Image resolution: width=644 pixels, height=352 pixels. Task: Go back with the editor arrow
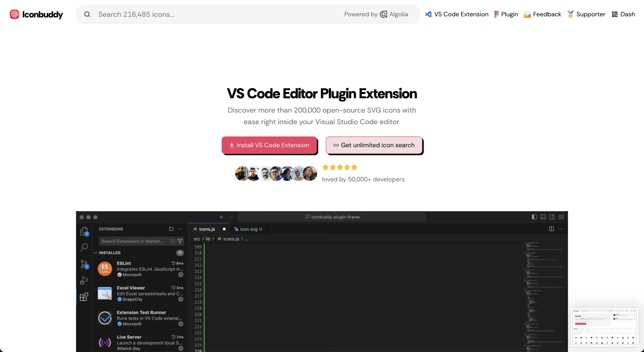[222, 217]
